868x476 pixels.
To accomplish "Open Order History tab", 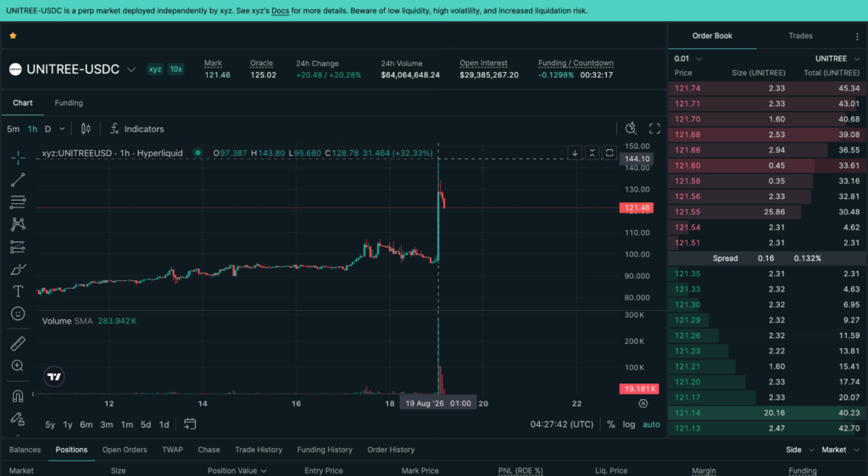I will pyautogui.click(x=391, y=450).
